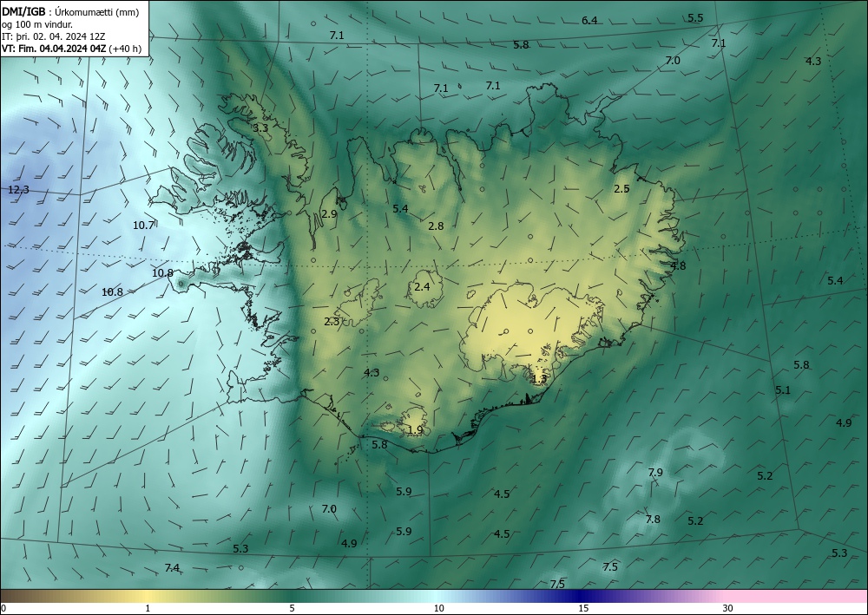Click the 7.4 value label
Viewport: 868px width, 615px height.
172,568
